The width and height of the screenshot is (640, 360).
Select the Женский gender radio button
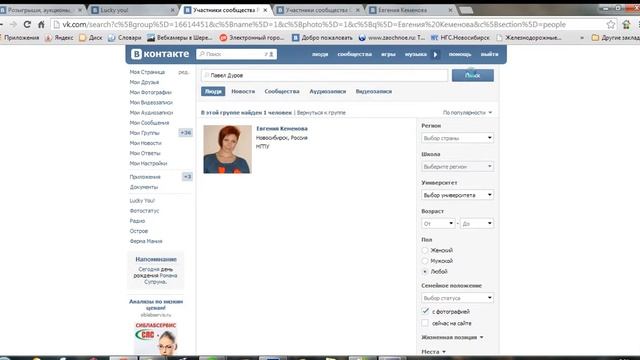click(x=425, y=250)
